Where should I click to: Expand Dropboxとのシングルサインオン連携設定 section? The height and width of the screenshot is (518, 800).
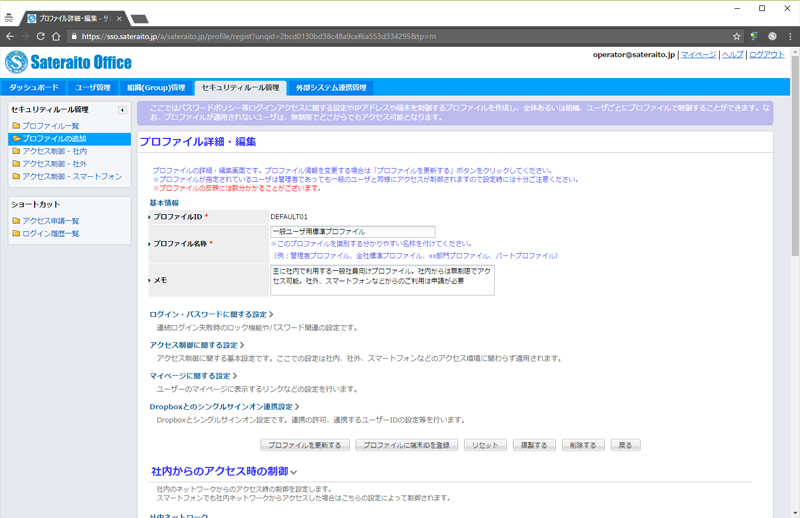point(225,407)
